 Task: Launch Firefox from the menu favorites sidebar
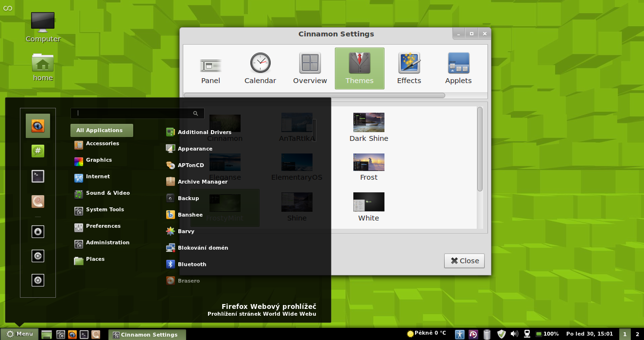coord(38,126)
